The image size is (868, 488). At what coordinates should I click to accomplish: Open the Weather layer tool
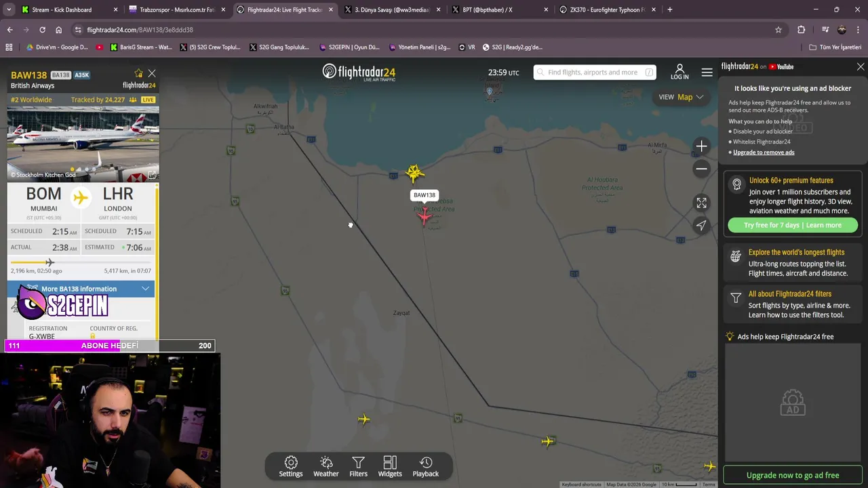tap(325, 466)
